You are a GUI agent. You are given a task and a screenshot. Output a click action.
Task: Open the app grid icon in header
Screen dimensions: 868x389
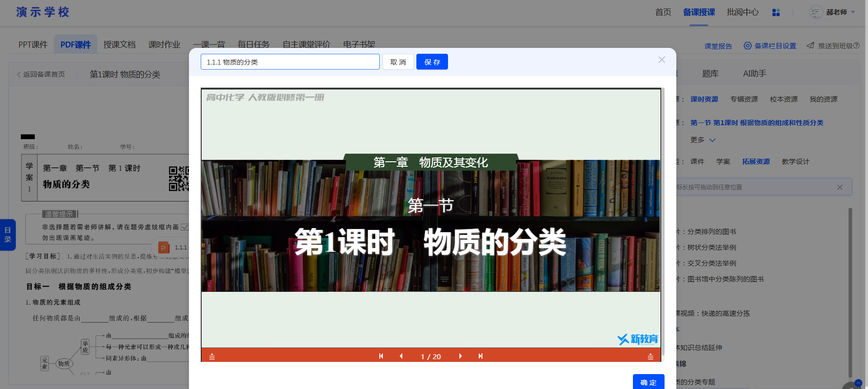tap(776, 13)
